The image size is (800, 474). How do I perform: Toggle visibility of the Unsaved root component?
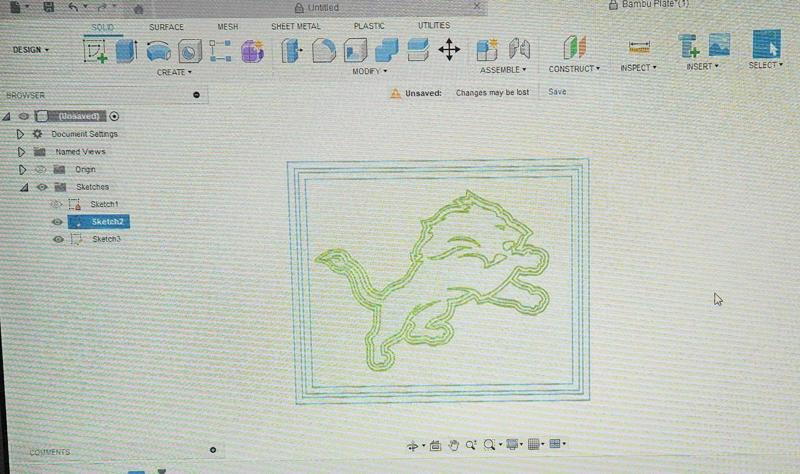23,116
